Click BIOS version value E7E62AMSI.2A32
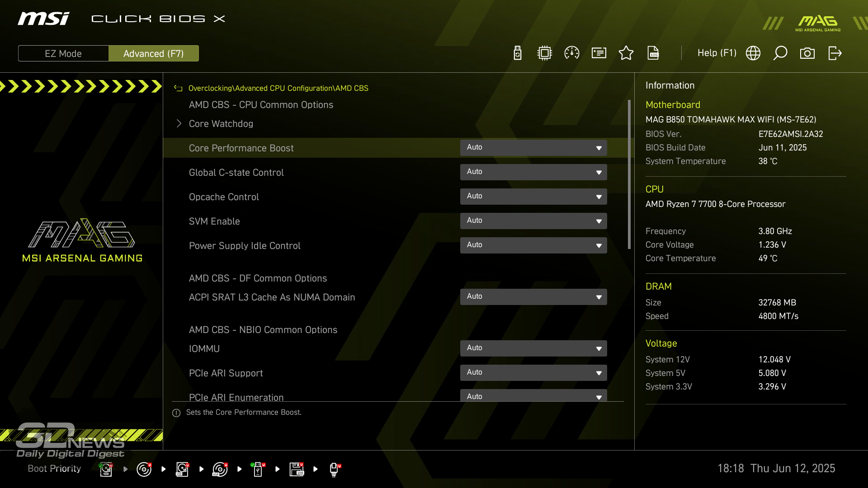Viewport: 868px width, 488px height. [791, 134]
